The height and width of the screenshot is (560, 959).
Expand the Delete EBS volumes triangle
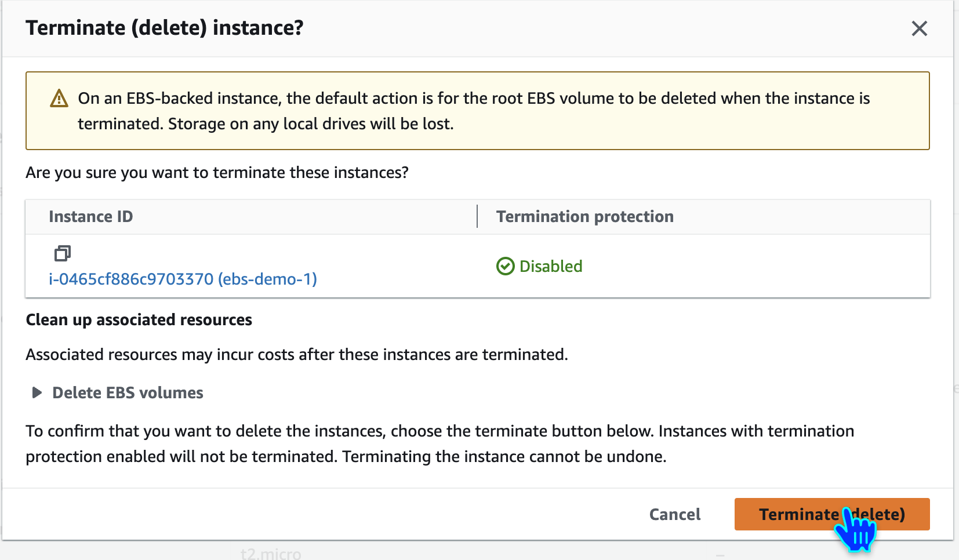[37, 393]
